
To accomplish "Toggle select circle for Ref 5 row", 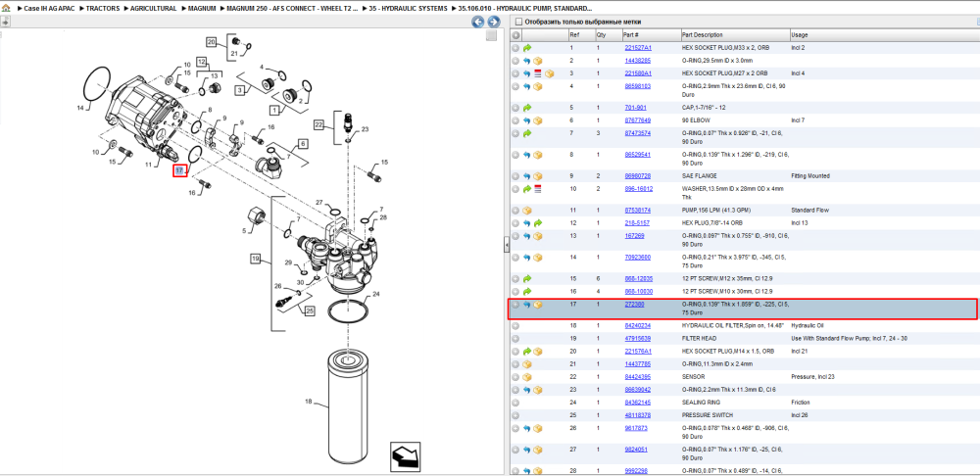I will tap(515, 108).
